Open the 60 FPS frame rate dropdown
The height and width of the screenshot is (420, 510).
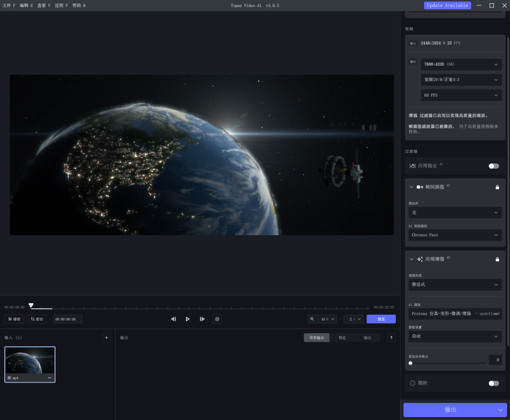(x=461, y=95)
